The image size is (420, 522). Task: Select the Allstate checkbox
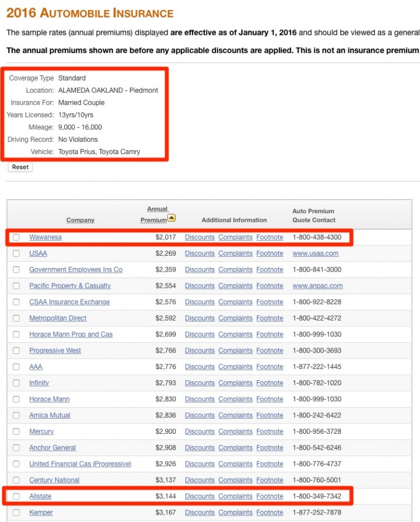16,496
